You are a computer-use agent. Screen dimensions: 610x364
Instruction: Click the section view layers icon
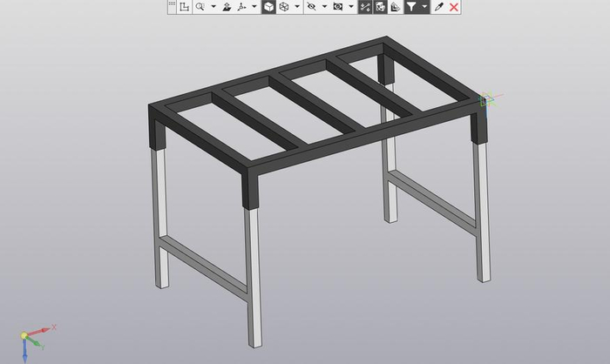pyautogui.click(x=396, y=7)
